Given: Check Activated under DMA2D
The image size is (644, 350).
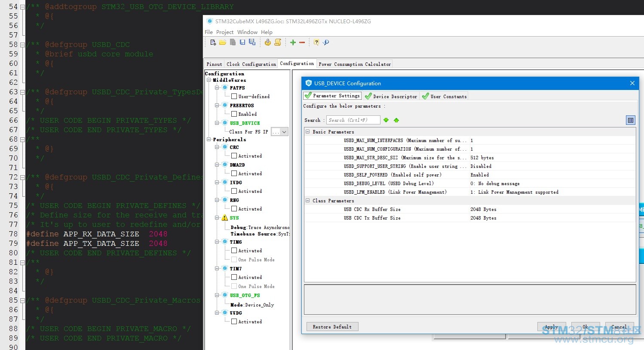Looking at the screenshot, I should [234, 173].
